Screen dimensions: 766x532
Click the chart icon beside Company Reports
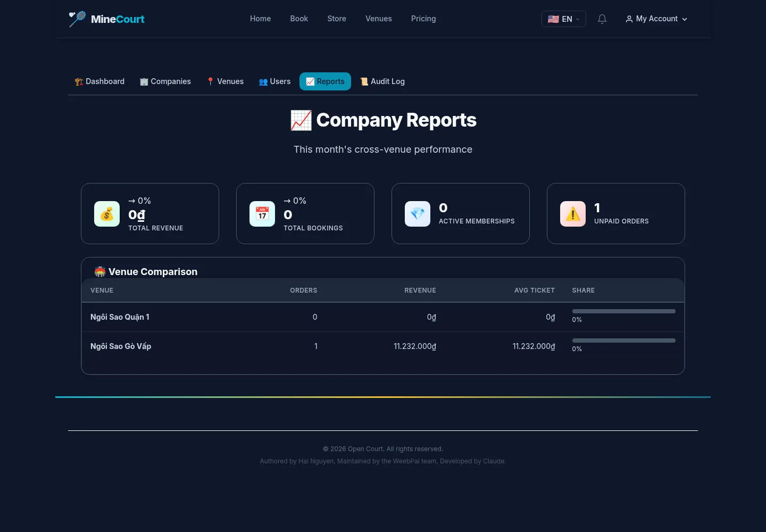[x=301, y=120]
